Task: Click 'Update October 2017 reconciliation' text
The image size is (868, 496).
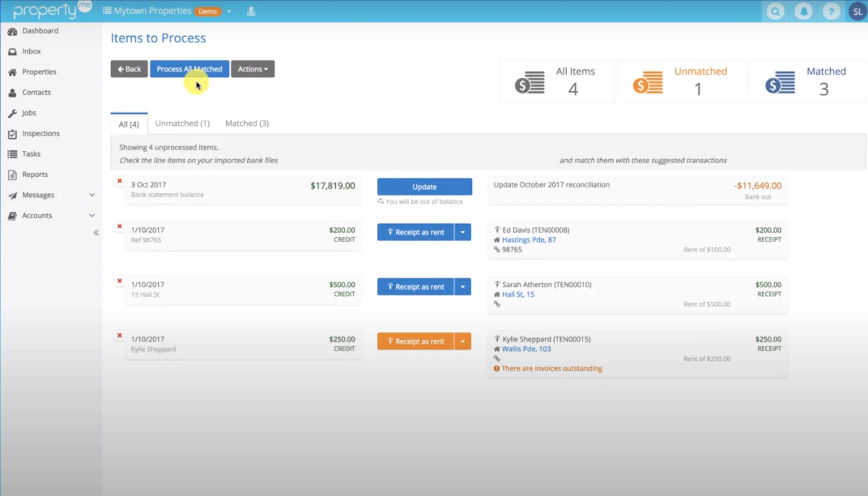Action: pyautogui.click(x=552, y=185)
